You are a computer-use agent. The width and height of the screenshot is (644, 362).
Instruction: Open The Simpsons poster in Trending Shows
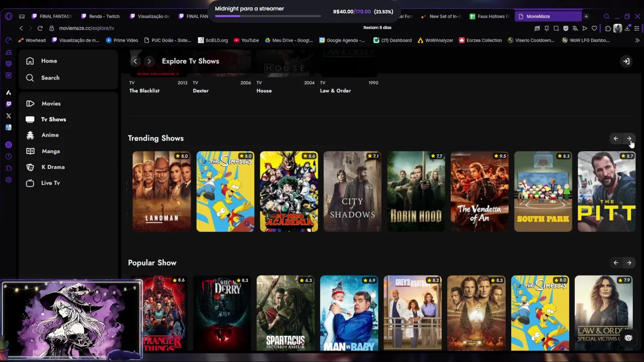(225, 192)
